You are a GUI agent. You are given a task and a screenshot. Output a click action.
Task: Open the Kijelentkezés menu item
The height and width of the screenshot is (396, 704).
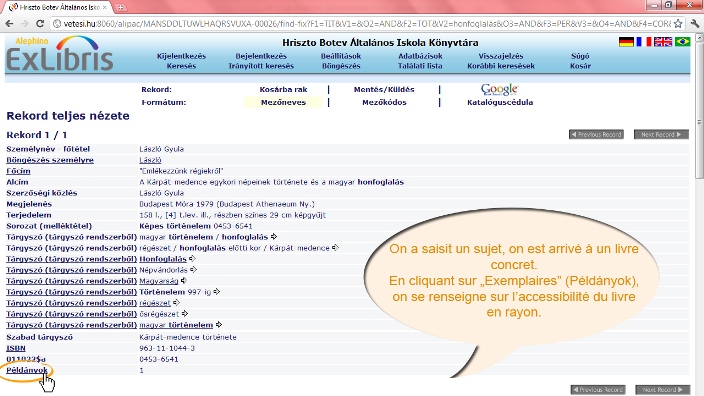tap(181, 56)
